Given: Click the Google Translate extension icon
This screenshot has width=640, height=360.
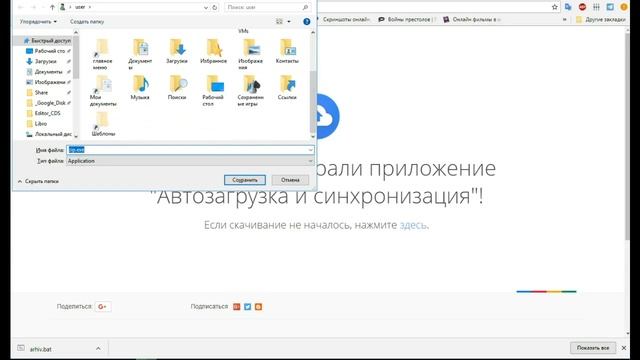Looking at the screenshot, I should click(568, 7).
